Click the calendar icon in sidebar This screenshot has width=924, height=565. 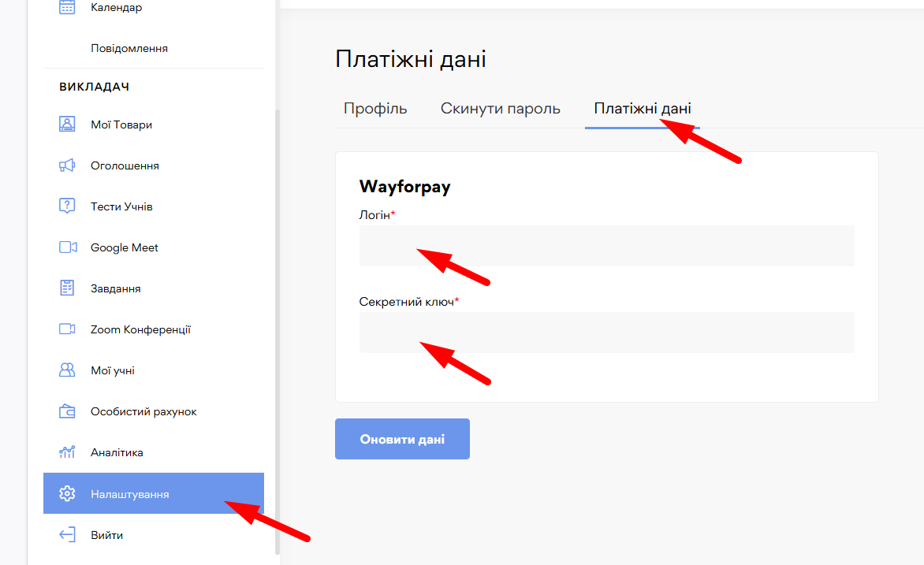point(67,7)
